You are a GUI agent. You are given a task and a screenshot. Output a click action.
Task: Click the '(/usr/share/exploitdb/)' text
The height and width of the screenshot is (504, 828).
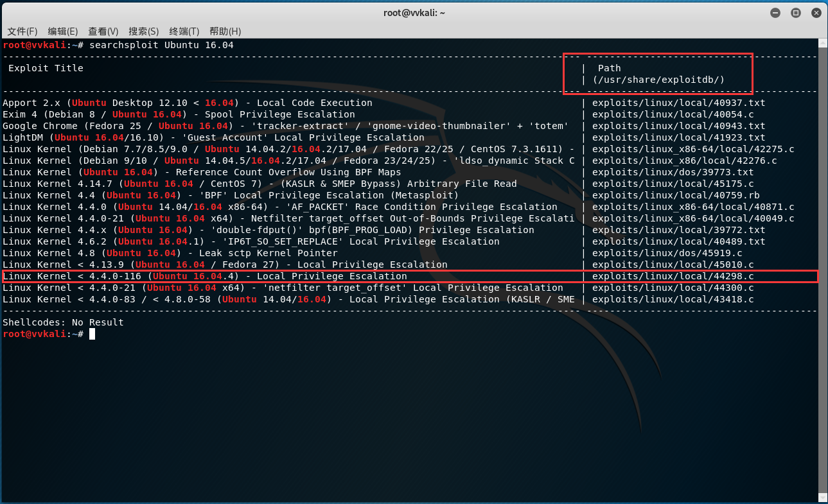659,80
